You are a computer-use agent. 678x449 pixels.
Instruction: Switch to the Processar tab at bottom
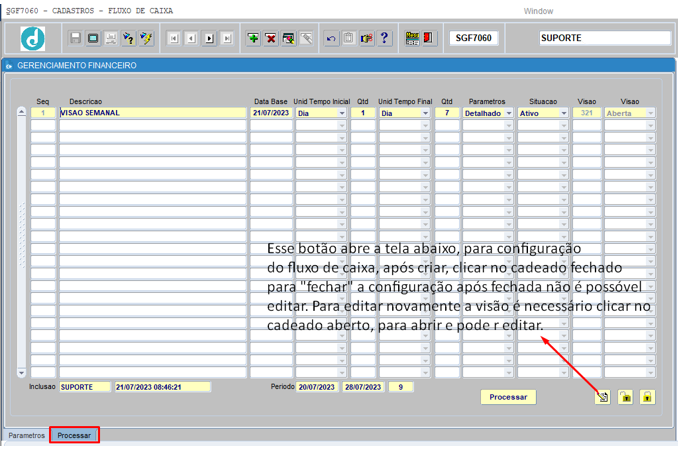74,435
